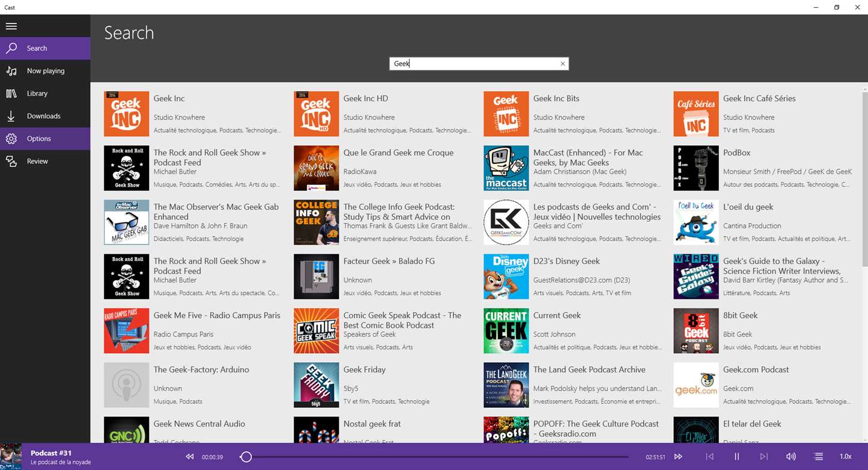868x470 pixels.
Task: Select the Search item in sidebar
Action: point(45,48)
